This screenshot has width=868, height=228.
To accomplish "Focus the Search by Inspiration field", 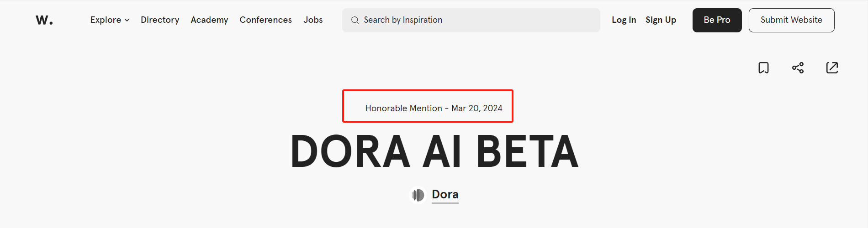I will 471,20.
